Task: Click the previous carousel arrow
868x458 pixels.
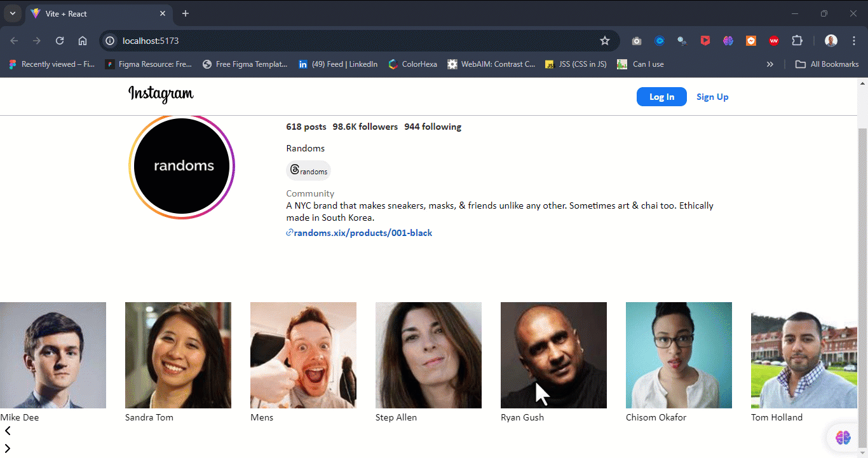Action: click(8, 431)
